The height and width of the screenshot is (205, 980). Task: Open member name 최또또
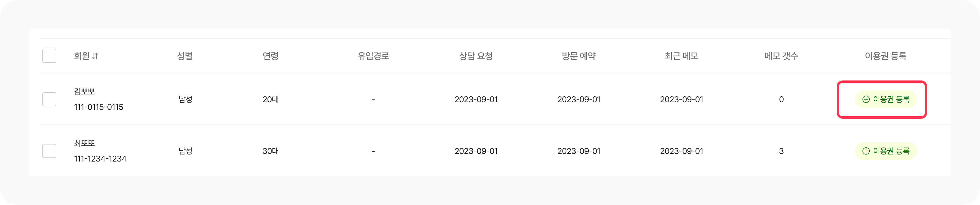(x=85, y=143)
